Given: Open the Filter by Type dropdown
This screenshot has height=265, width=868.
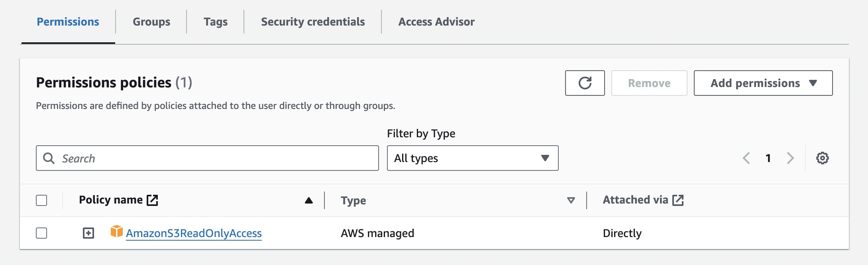Looking at the screenshot, I should (473, 158).
